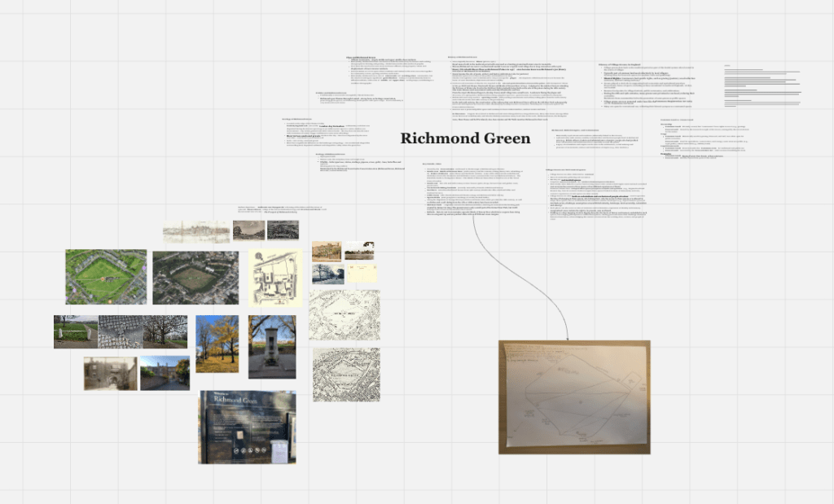Select the grey-barred text block at top right

click(x=762, y=87)
